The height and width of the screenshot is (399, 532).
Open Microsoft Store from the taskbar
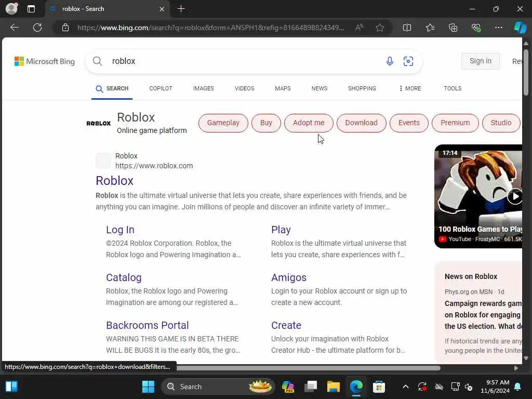click(x=379, y=387)
